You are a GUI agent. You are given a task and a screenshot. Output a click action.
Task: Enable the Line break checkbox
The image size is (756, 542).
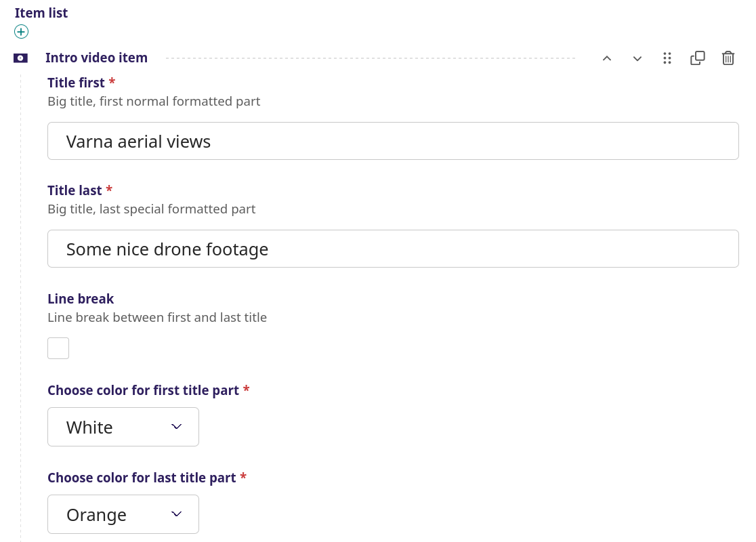(58, 348)
